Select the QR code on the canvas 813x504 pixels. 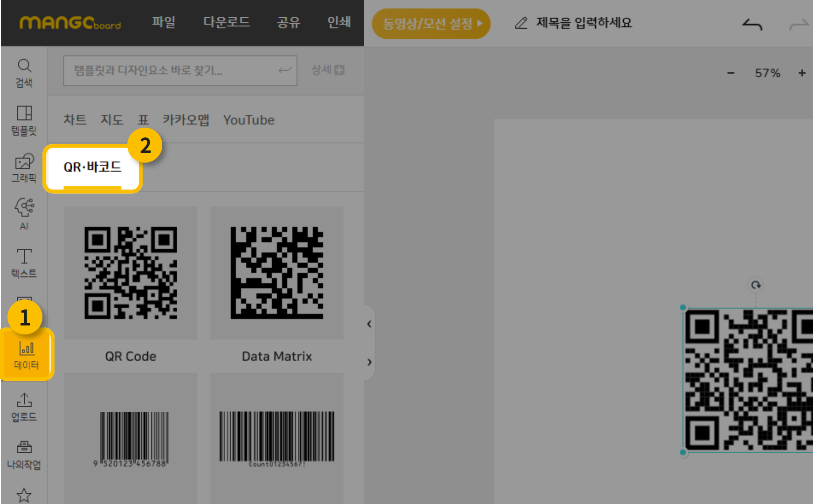[748, 380]
